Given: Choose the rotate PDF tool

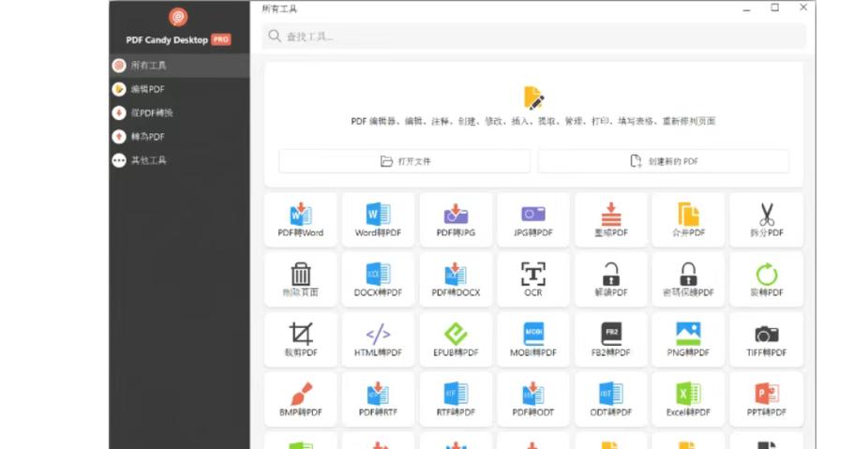Looking at the screenshot, I should 767,279.
